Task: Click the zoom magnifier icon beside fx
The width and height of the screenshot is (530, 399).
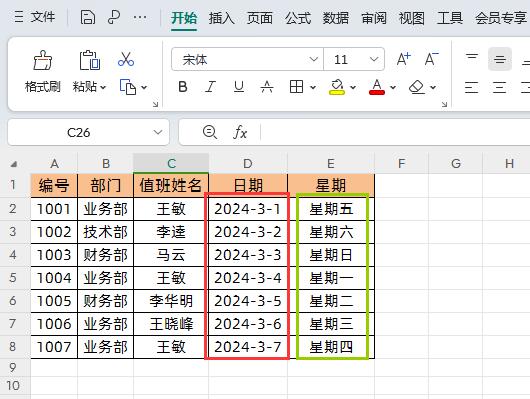Action: [x=210, y=132]
